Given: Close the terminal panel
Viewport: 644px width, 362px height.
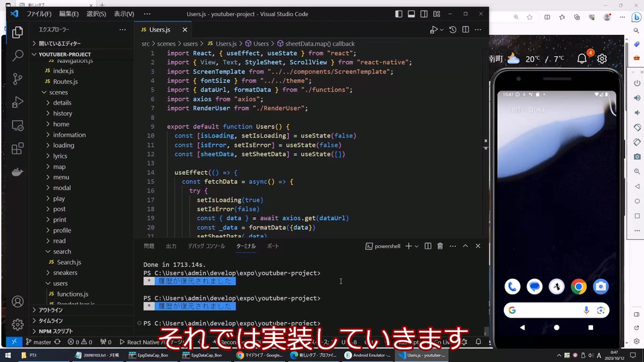Looking at the screenshot, I should coord(478,246).
